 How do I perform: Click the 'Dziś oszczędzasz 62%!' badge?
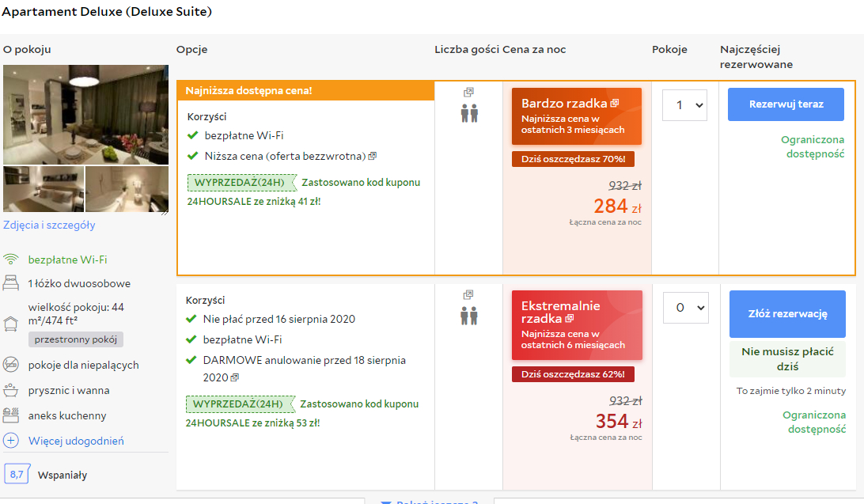573,374
